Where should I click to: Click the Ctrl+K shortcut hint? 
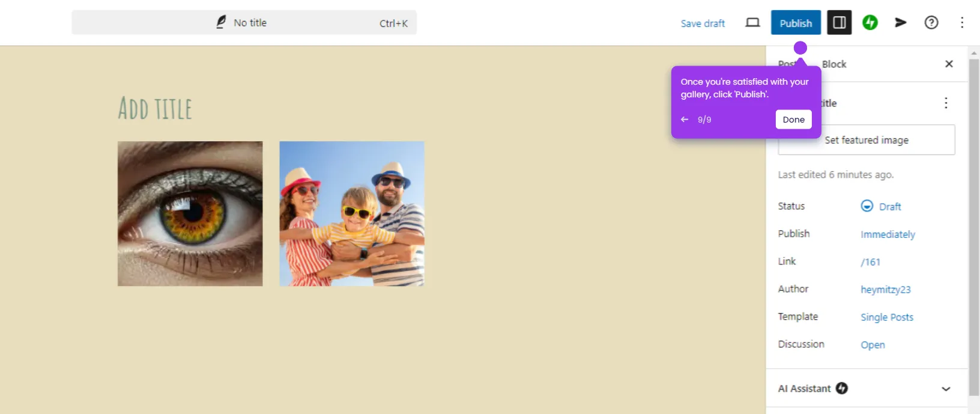393,23
